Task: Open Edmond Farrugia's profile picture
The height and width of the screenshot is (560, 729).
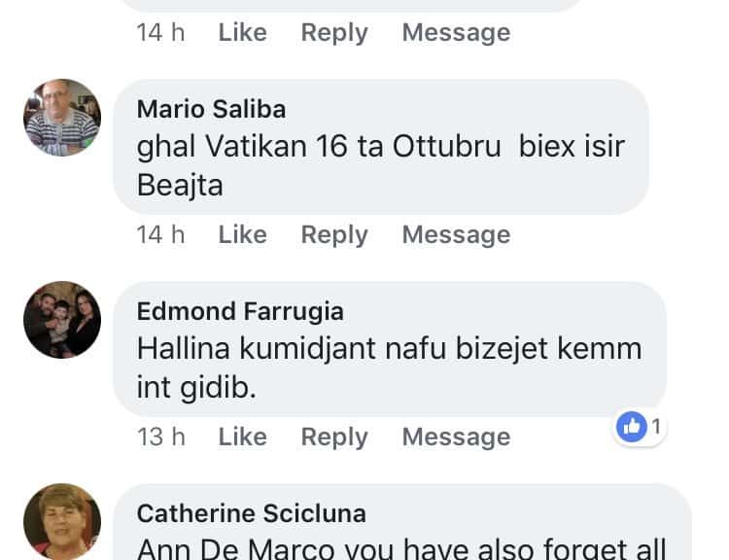Action: tap(62, 320)
